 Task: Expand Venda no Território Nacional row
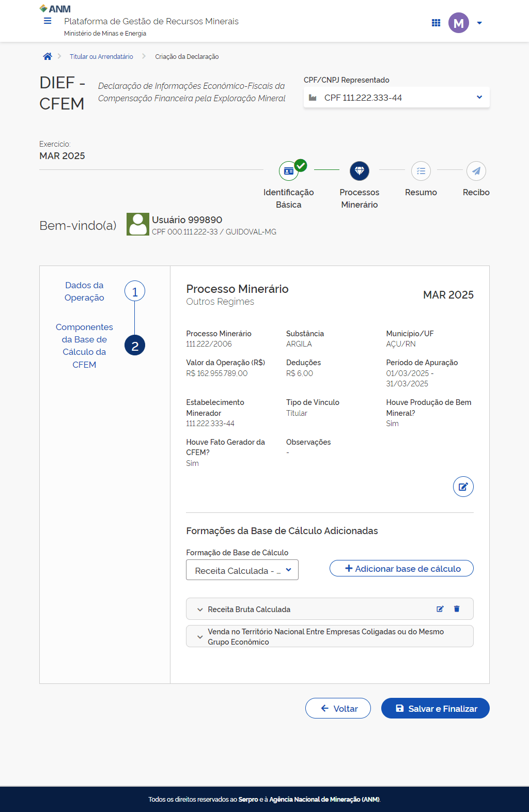click(200, 637)
